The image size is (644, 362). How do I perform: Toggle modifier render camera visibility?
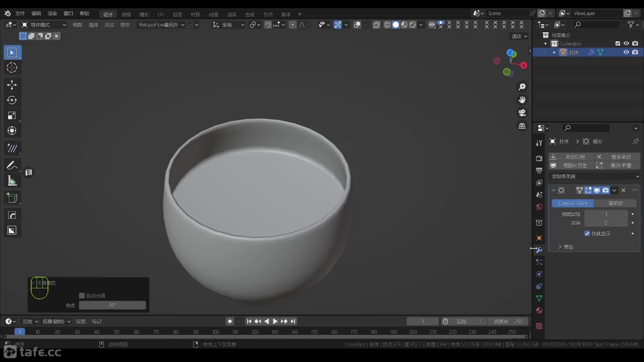(x=605, y=190)
